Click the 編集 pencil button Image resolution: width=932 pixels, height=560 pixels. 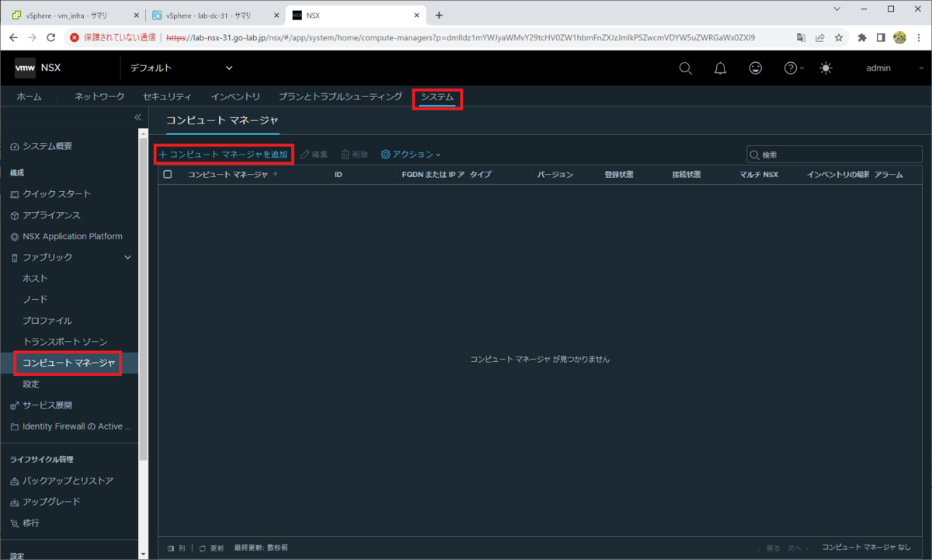314,155
